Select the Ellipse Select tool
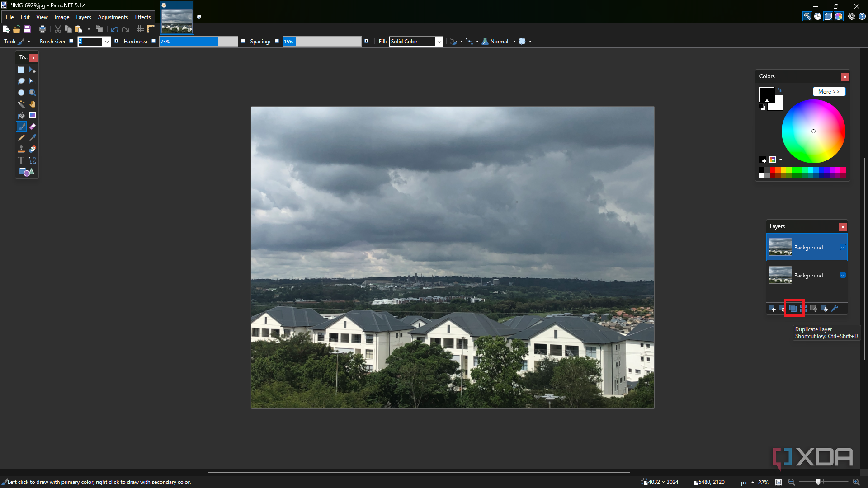The width and height of the screenshot is (868, 488). pos(21,93)
